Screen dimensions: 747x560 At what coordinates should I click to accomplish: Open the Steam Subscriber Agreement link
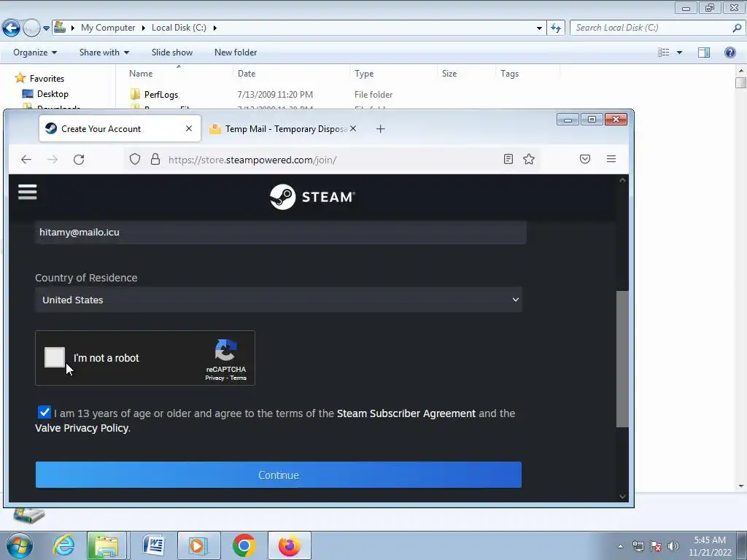406,413
